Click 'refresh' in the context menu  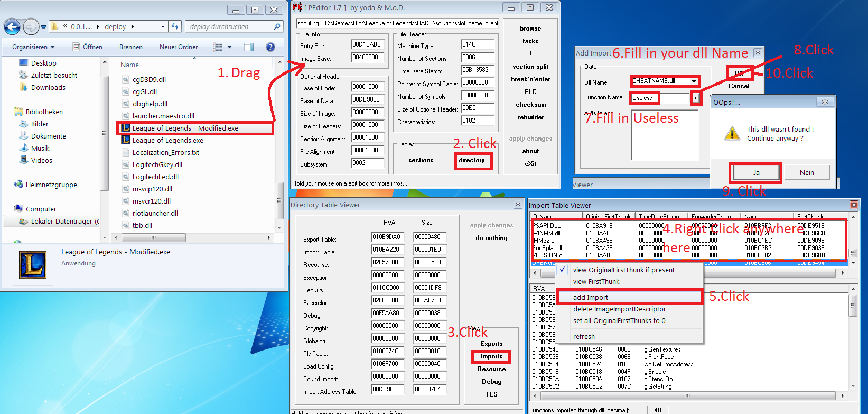pos(584,336)
